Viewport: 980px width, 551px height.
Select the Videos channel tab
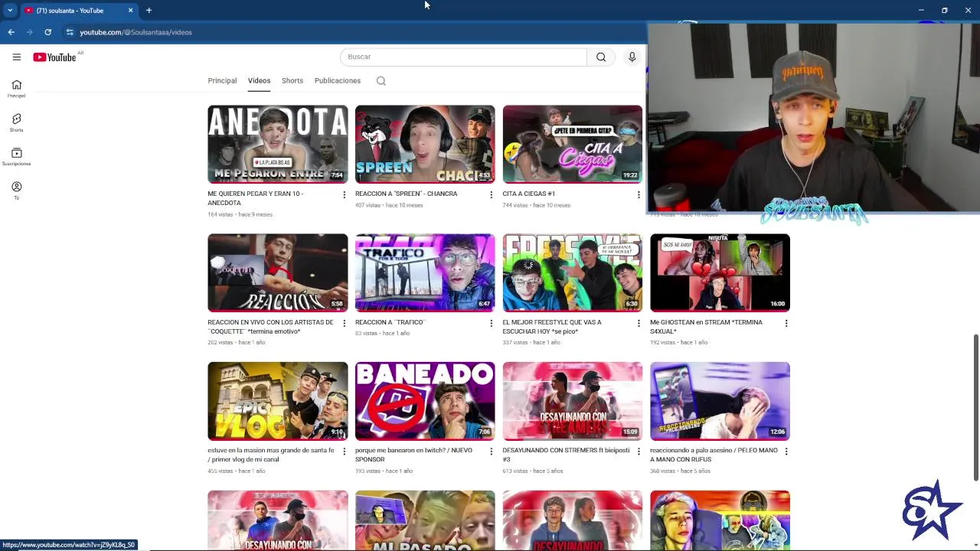pos(259,80)
